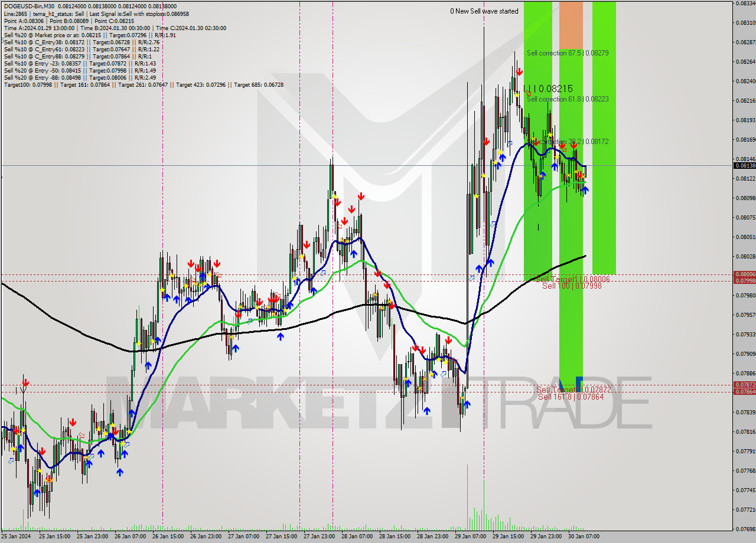Click the 0.08216 price axis value
The width and height of the screenshot is (756, 543).
745,101
